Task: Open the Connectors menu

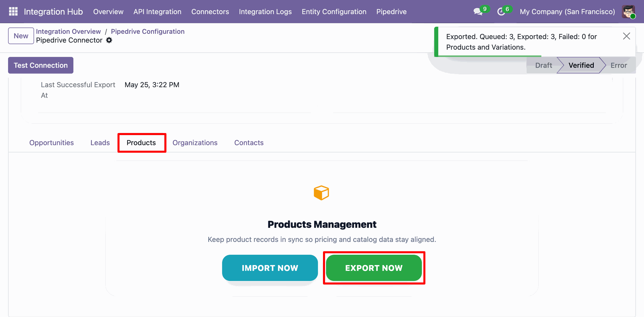Action: coord(210,12)
